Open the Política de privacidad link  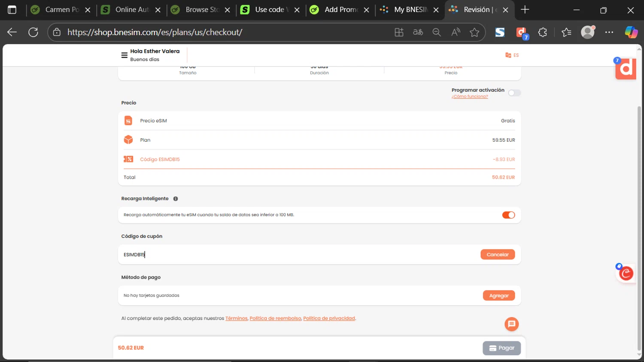tap(329, 319)
